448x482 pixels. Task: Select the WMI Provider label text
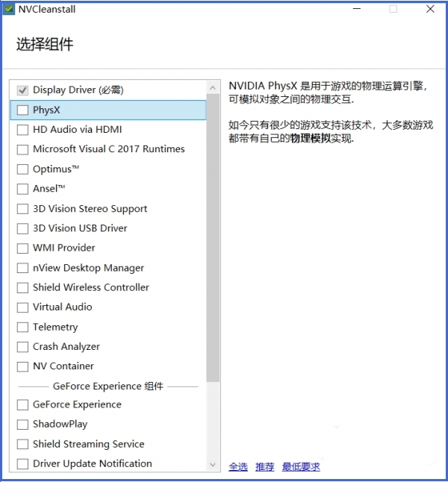click(64, 248)
